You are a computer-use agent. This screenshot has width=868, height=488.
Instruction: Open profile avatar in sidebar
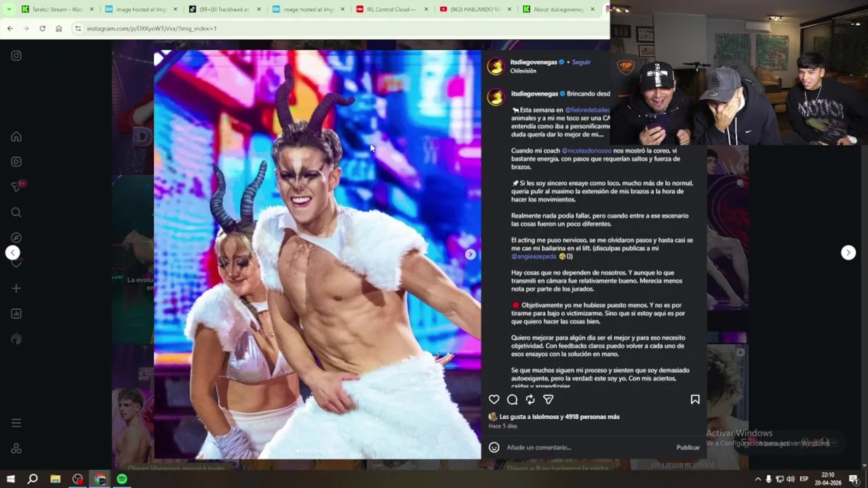pos(16,339)
